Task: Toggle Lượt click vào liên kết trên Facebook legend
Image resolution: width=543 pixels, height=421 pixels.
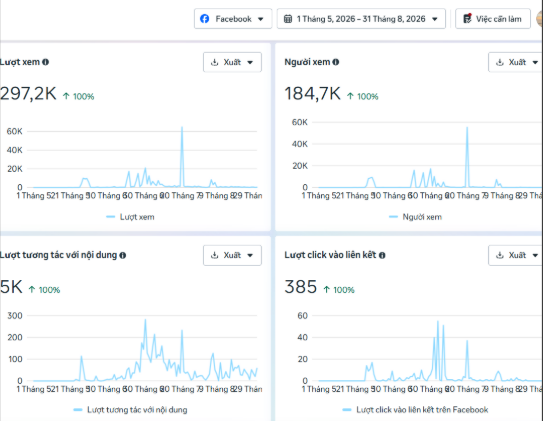Action: (x=415, y=410)
